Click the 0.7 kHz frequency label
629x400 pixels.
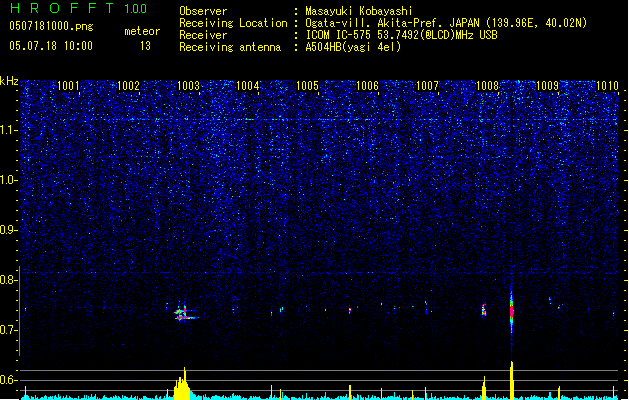click(9, 330)
